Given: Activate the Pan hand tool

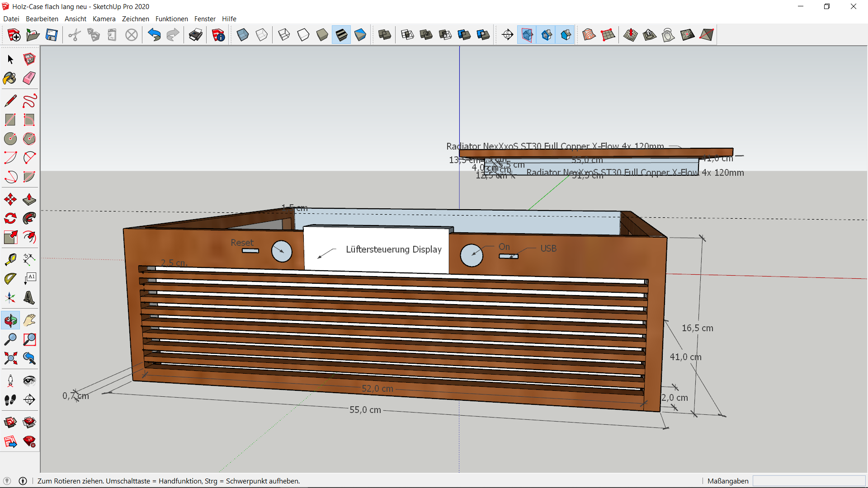Looking at the screenshot, I should coord(29,321).
